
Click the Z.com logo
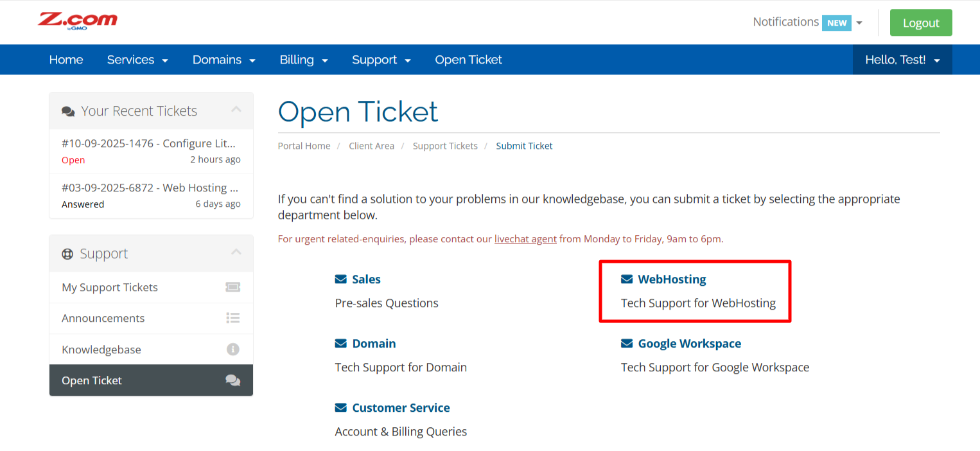(x=78, y=21)
